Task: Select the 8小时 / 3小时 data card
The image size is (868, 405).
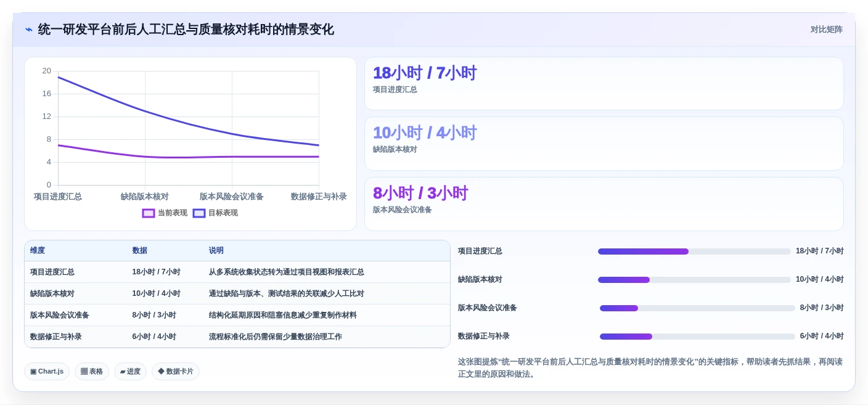Action: [x=604, y=204]
